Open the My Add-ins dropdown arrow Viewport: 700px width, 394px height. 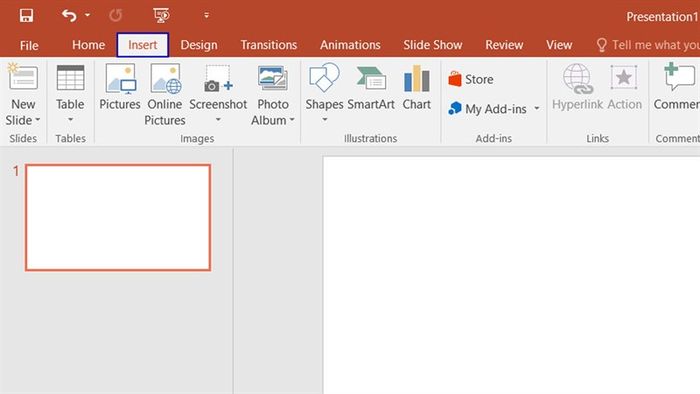pyautogui.click(x=537, y=108)
